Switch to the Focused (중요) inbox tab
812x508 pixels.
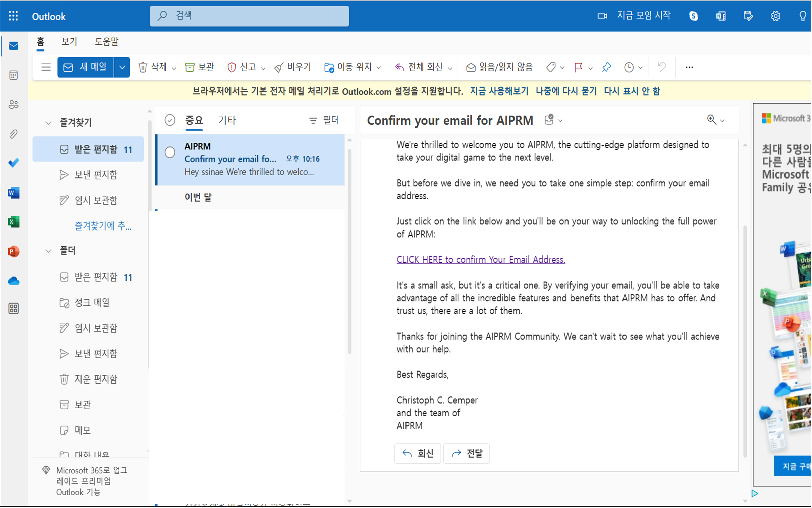[x=194, y=120]
